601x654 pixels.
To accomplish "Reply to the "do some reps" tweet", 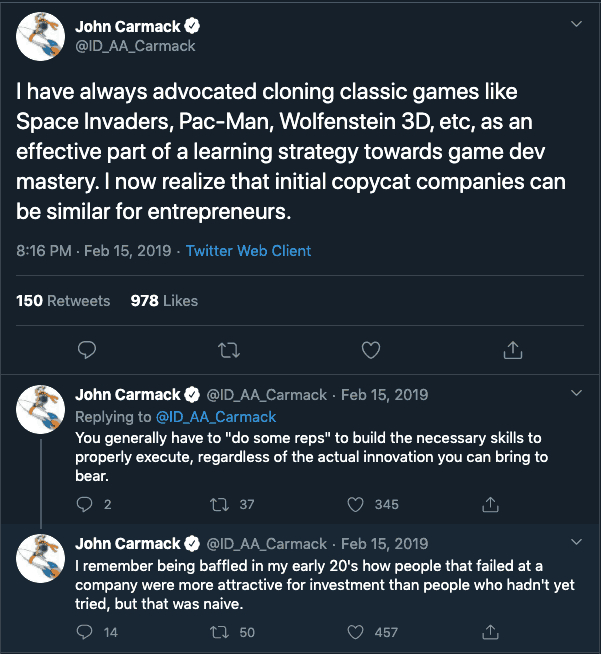I will click(x=87, y=505).
